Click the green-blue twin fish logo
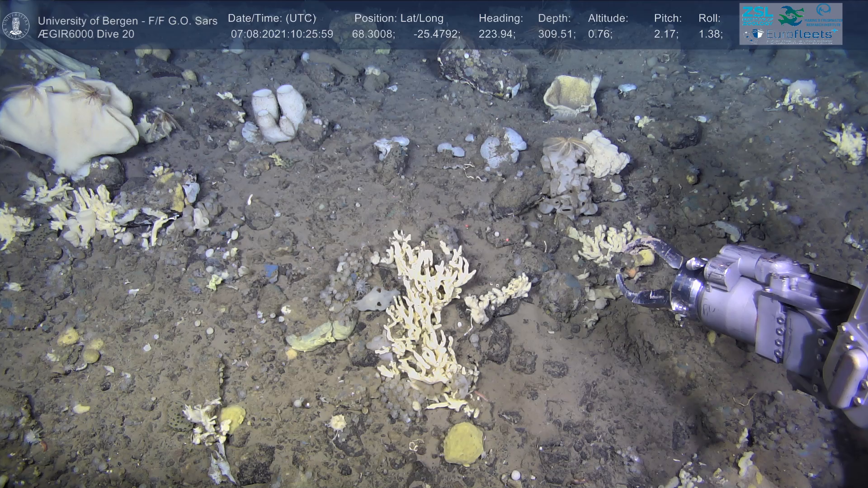 (791, 16)
